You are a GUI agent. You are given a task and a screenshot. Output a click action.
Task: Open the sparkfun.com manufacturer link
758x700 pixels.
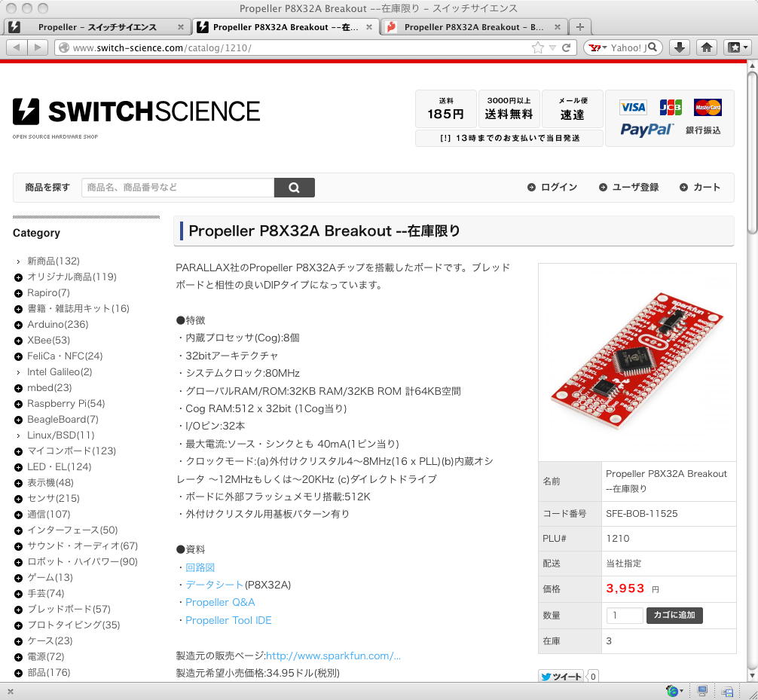pos(333,656)
